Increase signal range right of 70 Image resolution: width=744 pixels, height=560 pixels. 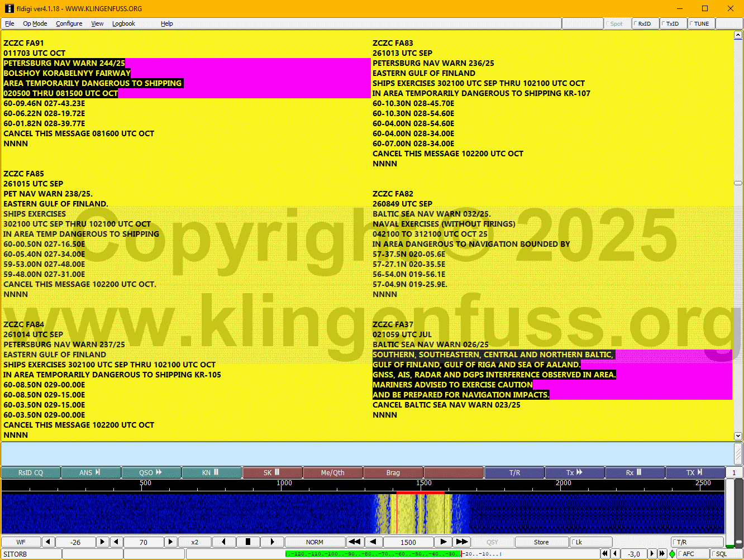pyautogui.click(x=170, y=542)
